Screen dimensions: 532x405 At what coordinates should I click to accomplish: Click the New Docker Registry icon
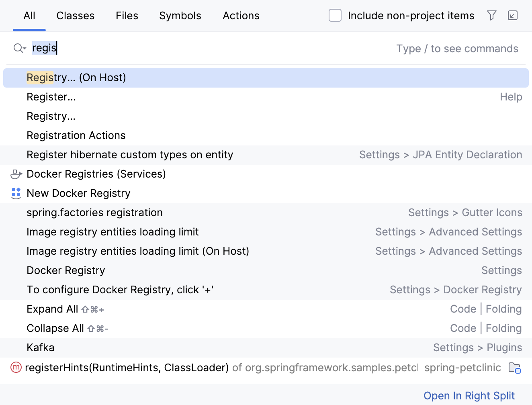16,193
